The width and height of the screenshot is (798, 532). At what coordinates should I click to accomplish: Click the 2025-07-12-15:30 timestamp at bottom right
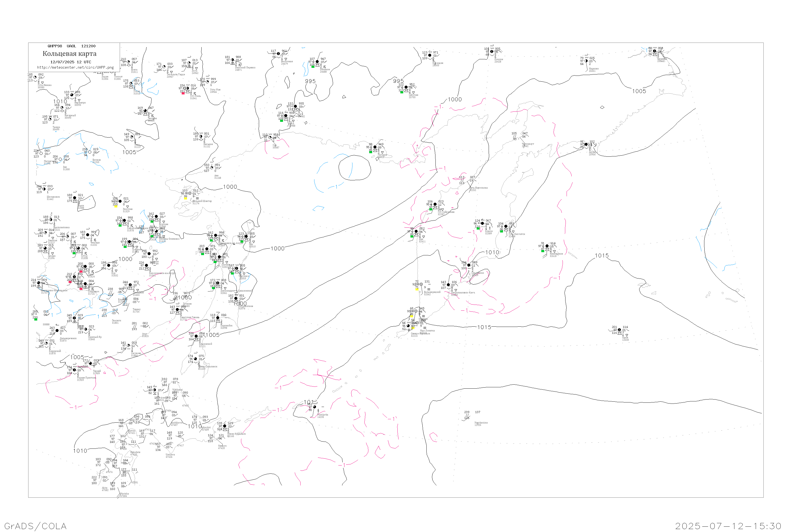click(728, 526)
